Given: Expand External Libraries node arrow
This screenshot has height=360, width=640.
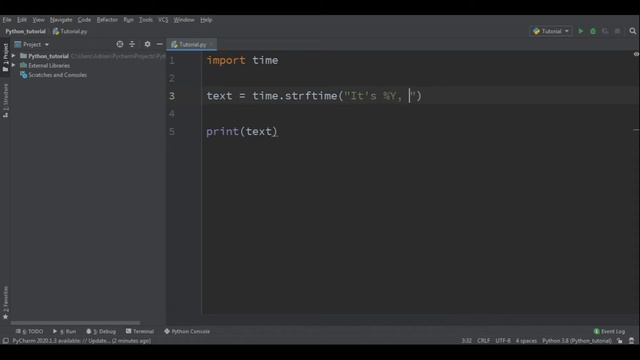Looking at the screenshot, I should click(13, 65).
